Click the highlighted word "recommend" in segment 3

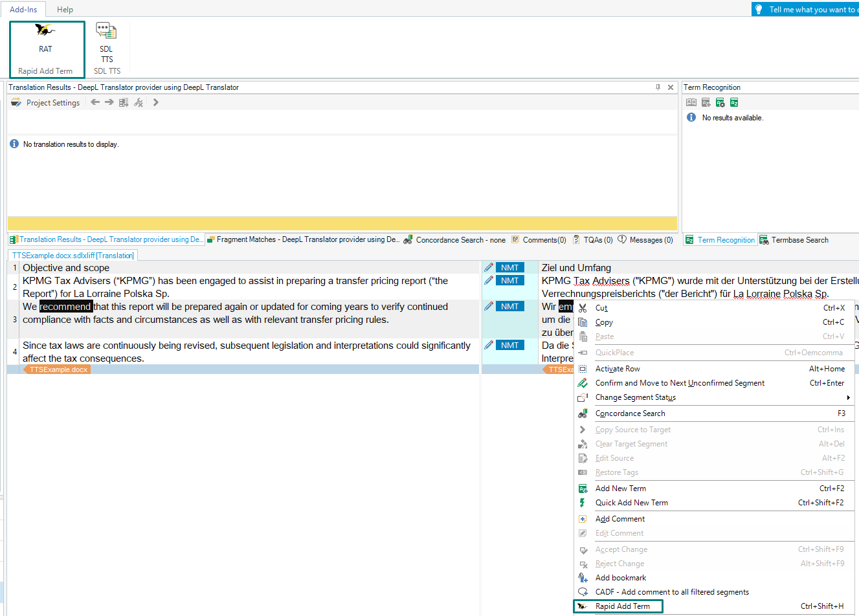pos(65,307)
